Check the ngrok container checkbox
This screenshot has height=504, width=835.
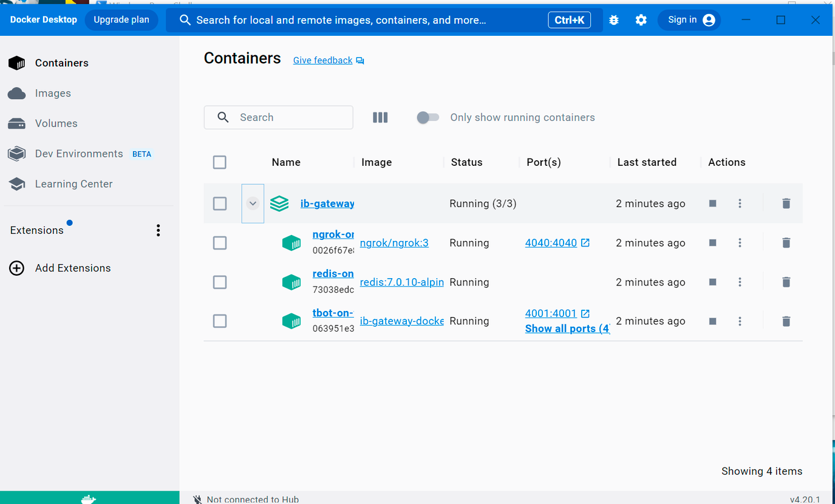click(x=220, y=243)
